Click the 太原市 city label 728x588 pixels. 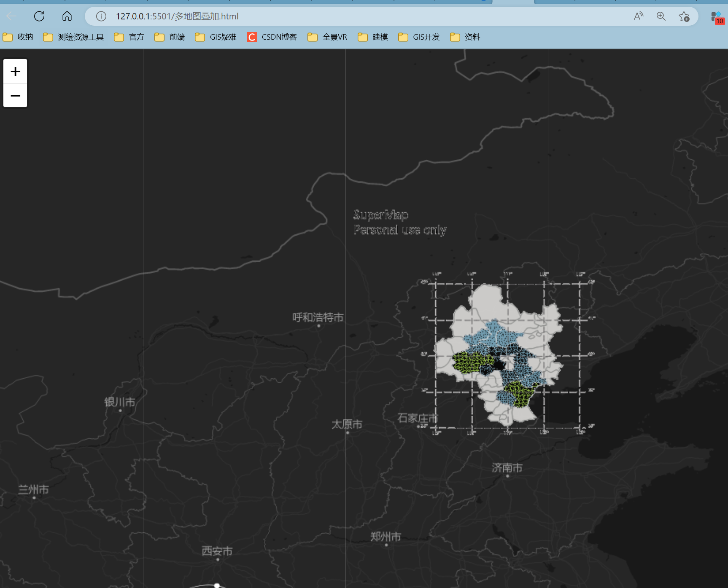tap(347, 424)
